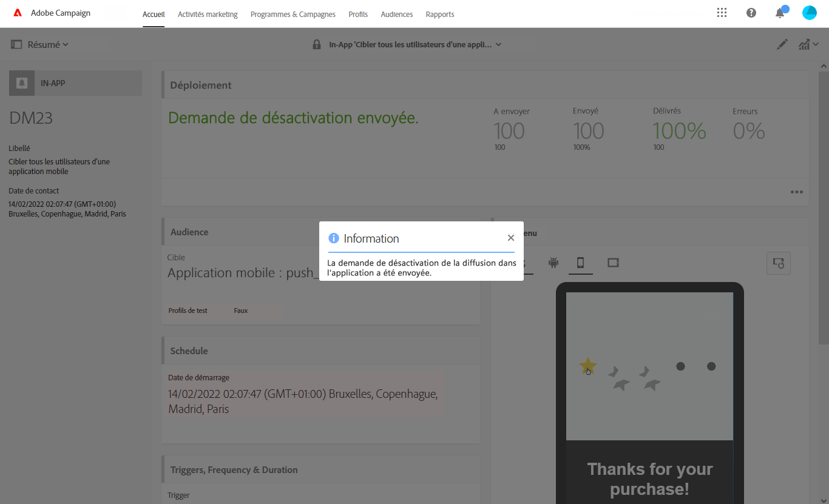Click the gold star rating
The image size is (829, 504).
coord(587,366)
